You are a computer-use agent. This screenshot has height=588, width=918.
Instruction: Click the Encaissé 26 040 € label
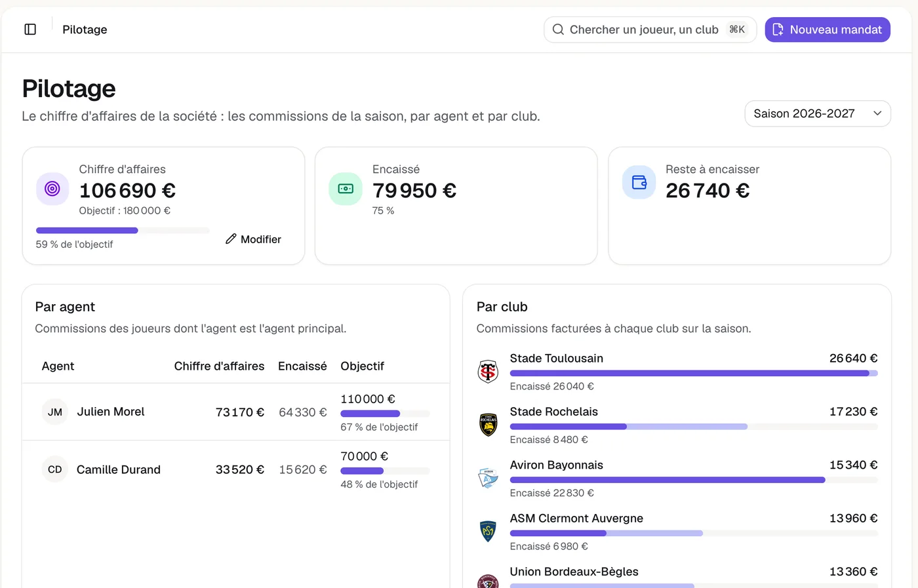(552, 386)
